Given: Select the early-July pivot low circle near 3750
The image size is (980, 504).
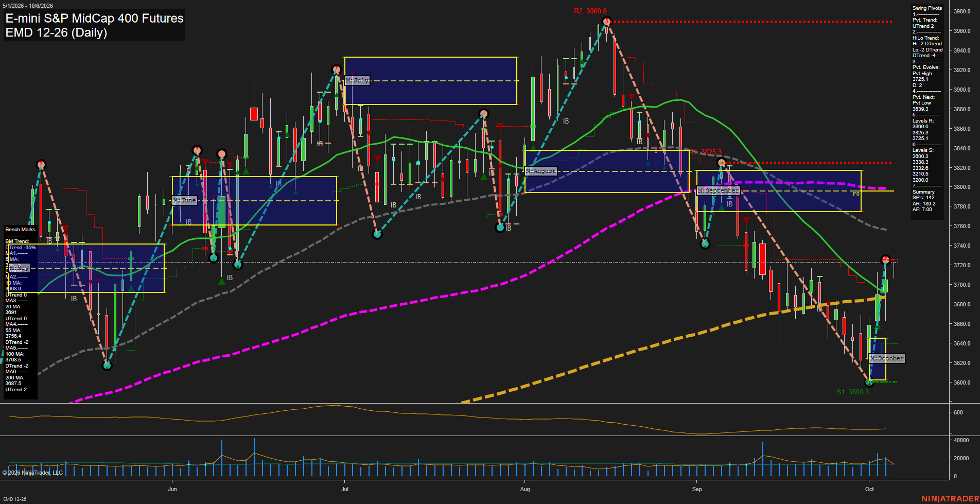Looking at the screenshot, I should click(x=377, y=234).
